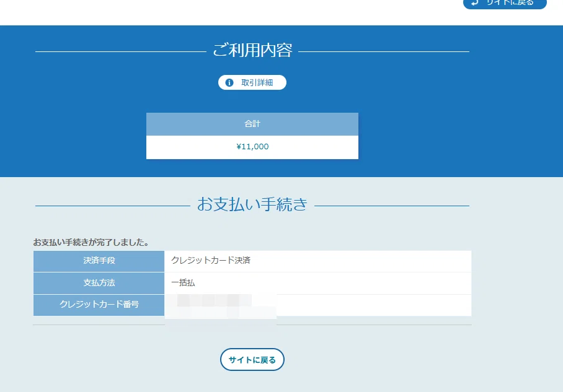
Task: Click the 合計 header cell
Action: (x=252, y=124)
